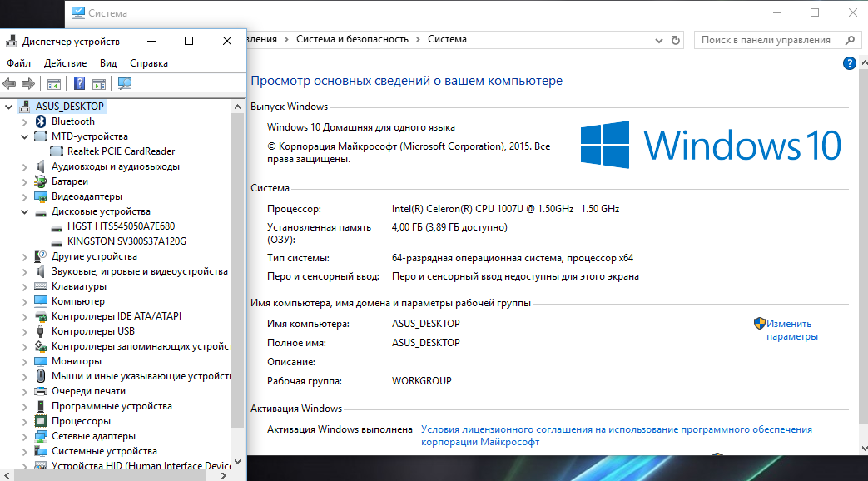The image size is (868, 481).
Task: Click the Другие устройства unknown device icon
Action: (41, 256)
